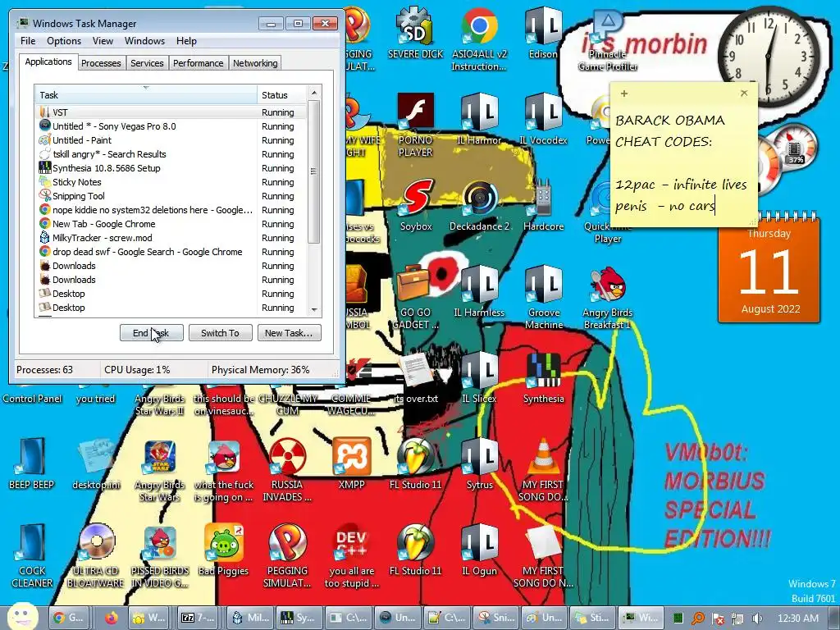Click the Synthesia desktop icon
Image resolution: width=840 pixels, height=630 pixels.
(543, 377)
